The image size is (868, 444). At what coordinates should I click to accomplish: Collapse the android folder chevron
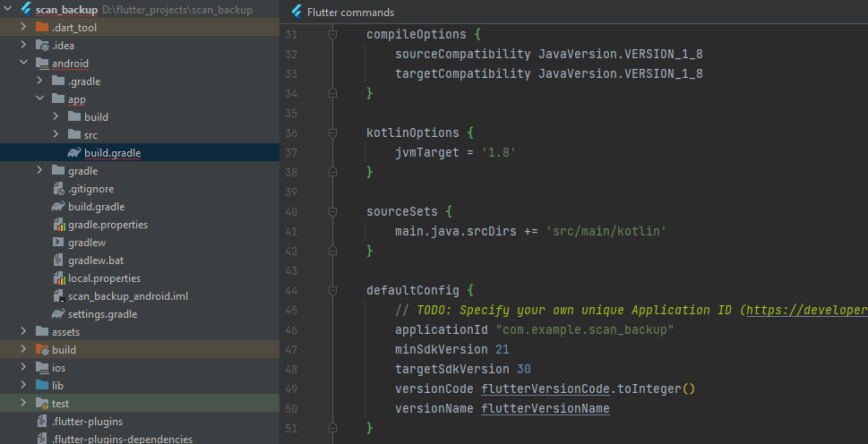[x=23, y=63]
